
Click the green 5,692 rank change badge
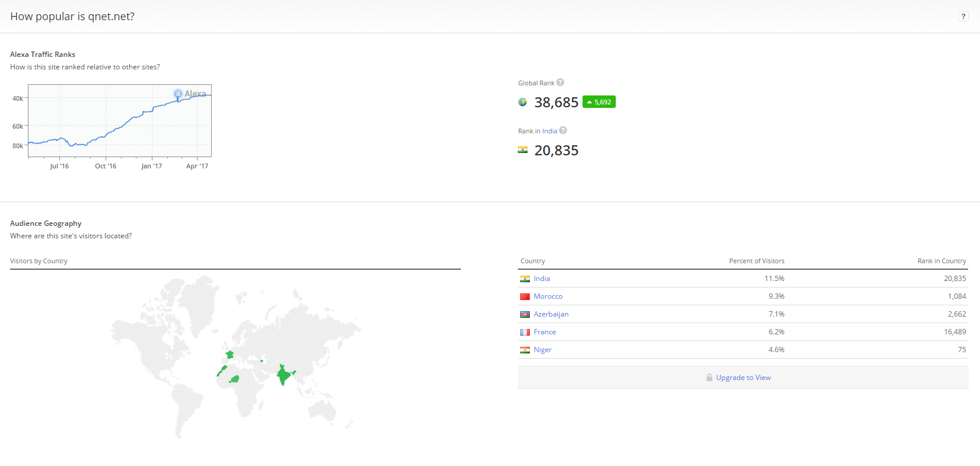(x=599, y=102)
